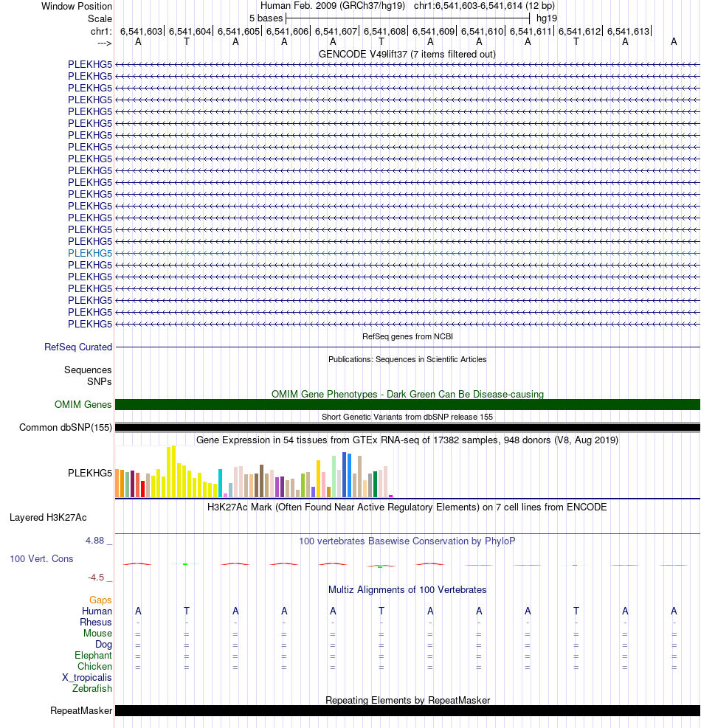
Task: Click the -4.5 lower conservation scale value
Action: tap(96, 578)
